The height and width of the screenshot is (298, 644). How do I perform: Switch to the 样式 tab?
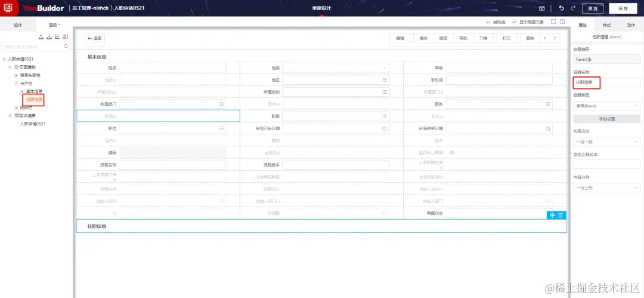(x=606, y=25)
